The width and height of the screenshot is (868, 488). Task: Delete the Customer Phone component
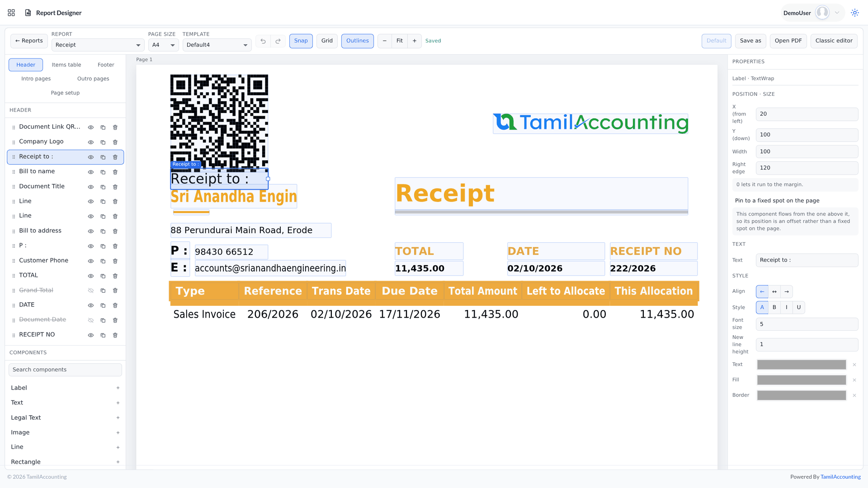[115, 261]
